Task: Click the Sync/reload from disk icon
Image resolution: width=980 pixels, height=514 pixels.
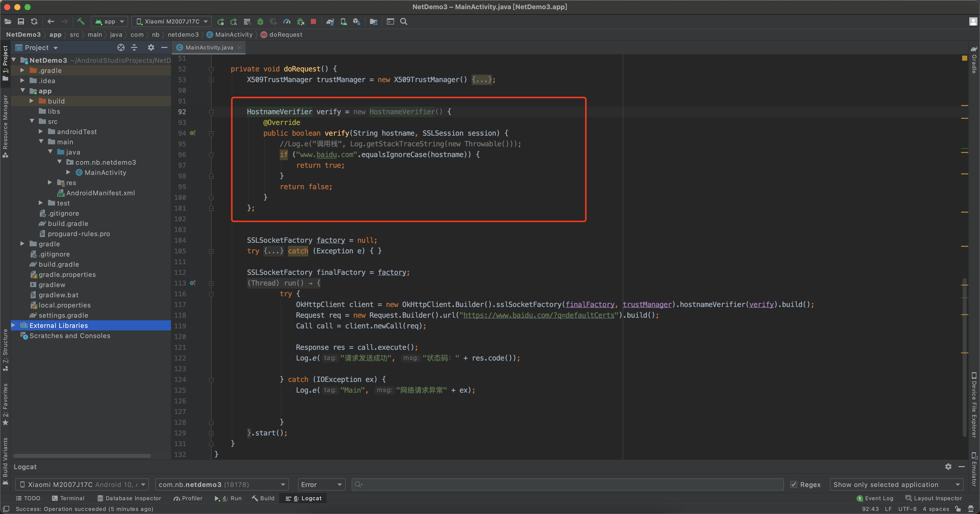Action: [34, 22]
